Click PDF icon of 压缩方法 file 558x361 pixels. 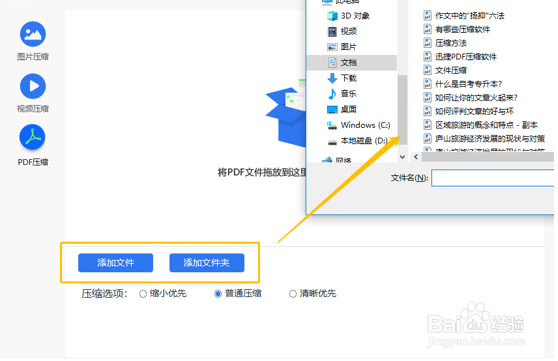(427, 43)
